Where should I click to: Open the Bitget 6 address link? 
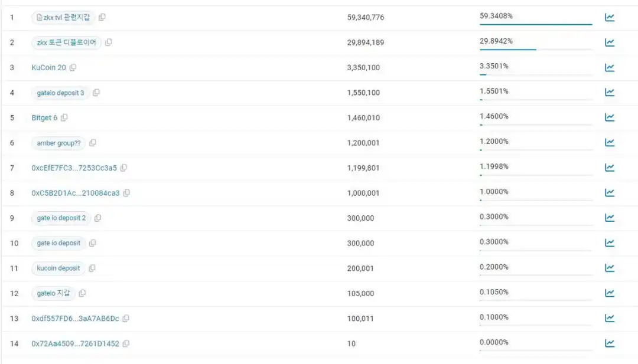[44, 118]
